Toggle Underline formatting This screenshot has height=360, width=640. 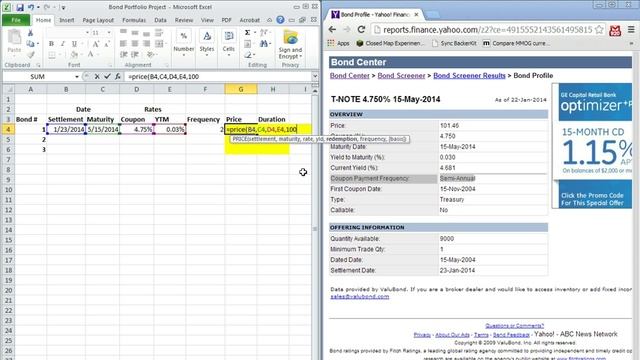pos(74,44)
